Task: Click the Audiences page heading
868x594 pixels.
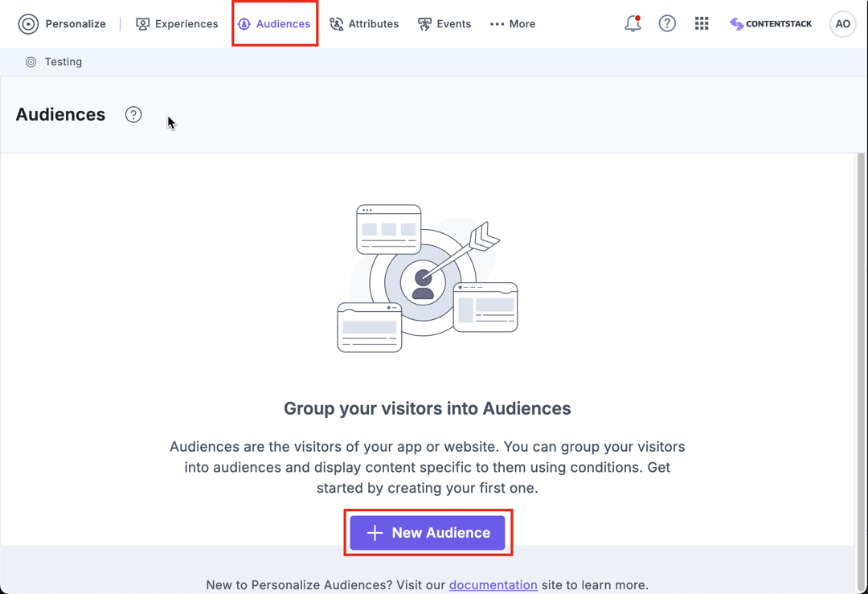Action: (x=60, y=115)
